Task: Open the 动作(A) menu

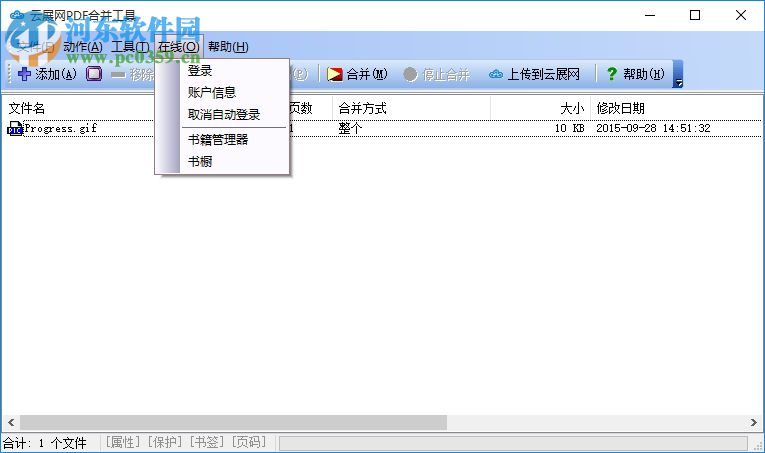Action: (82, 47)
